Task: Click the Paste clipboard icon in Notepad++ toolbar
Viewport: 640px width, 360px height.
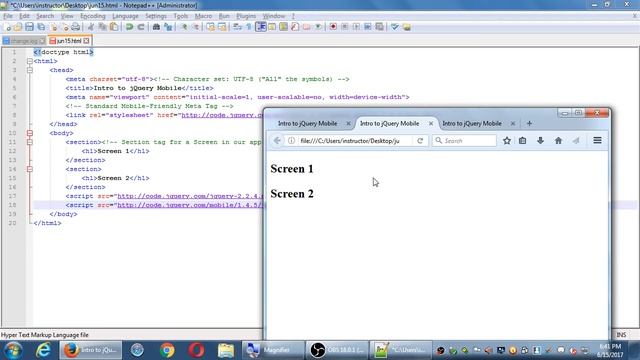Action: [114, 27]
